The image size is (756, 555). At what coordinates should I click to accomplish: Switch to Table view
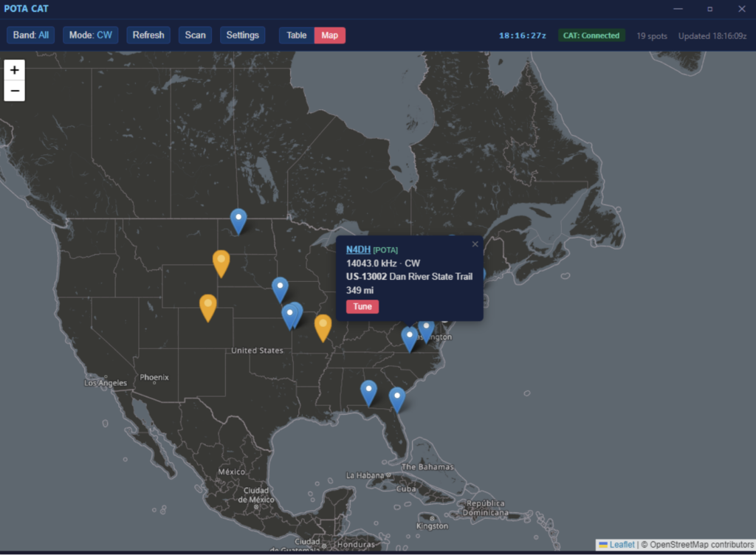pos(296,35)
